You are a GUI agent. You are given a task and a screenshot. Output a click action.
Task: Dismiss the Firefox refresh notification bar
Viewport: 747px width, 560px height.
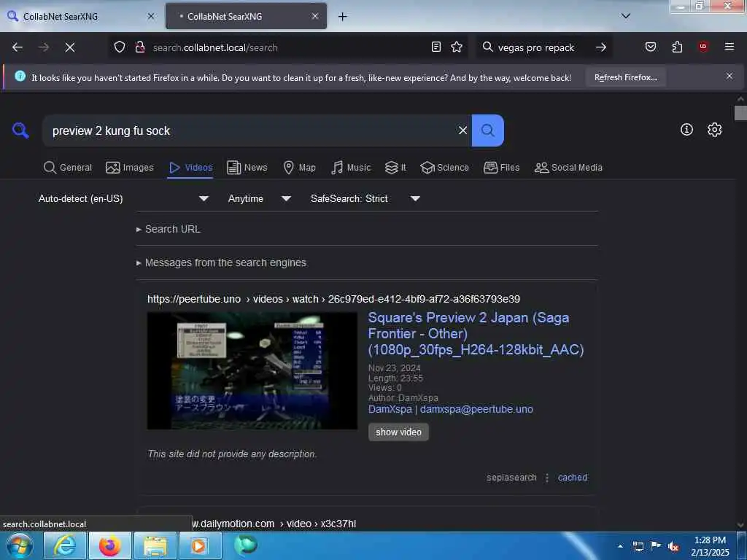point(729,76)
